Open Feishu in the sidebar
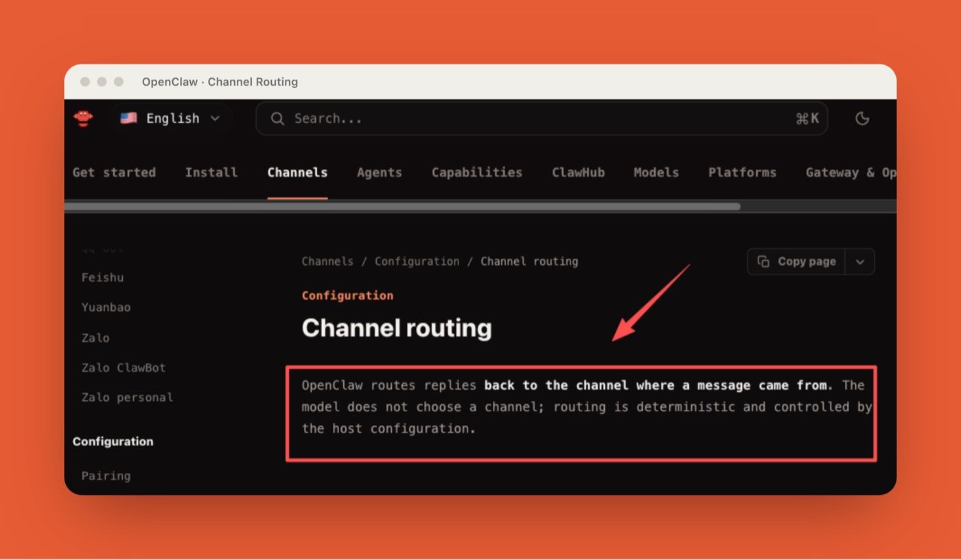This screenshot has height=560, width=961. (102, 277)
